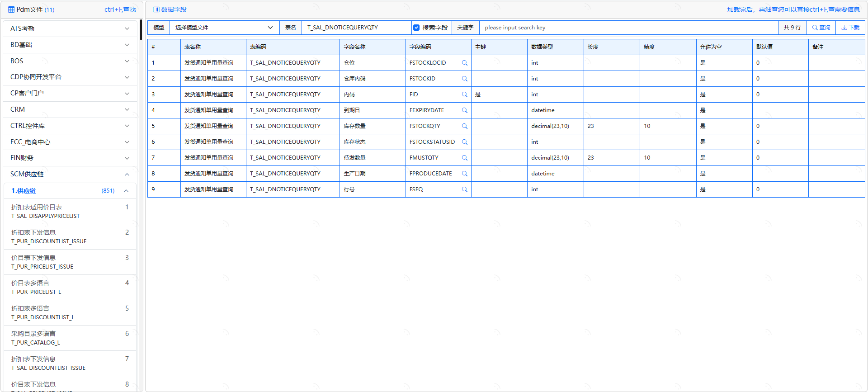The image size is (868, 392).
Task: Click the 查询 search button
Action: (x=821, y=28)
